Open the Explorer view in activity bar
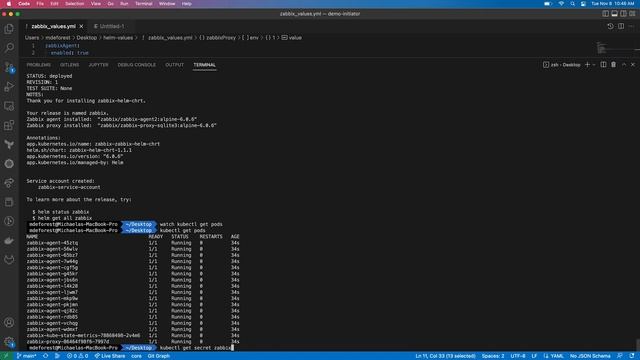The height and width of the screenshot is (360, 640). (9, 29)
